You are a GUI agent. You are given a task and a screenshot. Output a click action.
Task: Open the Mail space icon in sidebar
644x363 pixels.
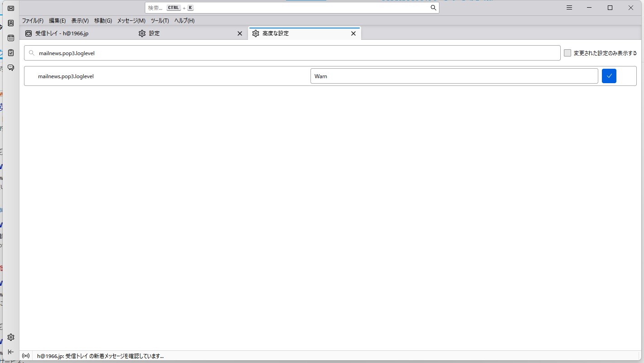pos(11,8)
